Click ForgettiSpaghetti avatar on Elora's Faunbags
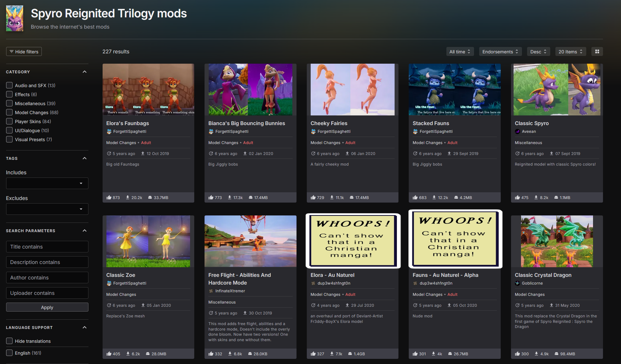Screen dimensions: 621x364 coord(109,132)
